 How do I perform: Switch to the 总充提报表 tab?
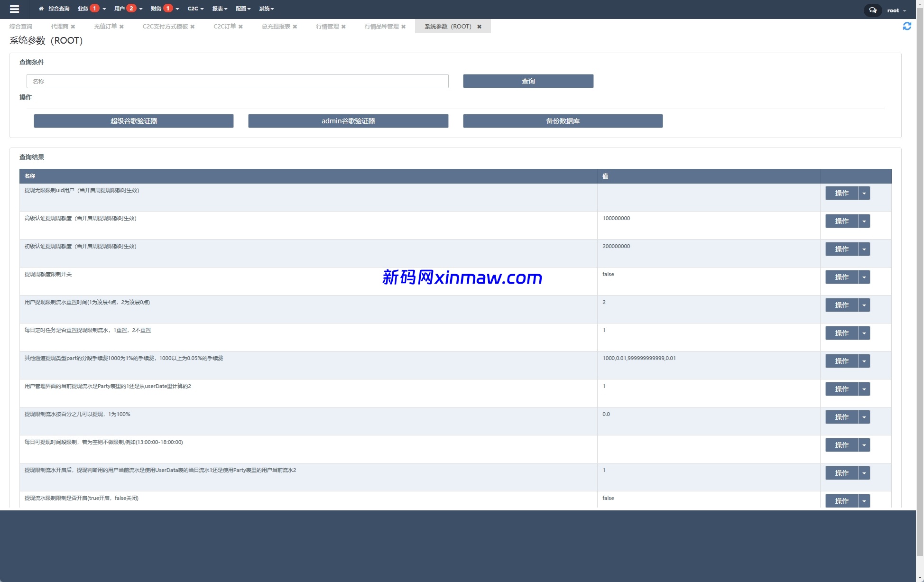pos(276,27)
